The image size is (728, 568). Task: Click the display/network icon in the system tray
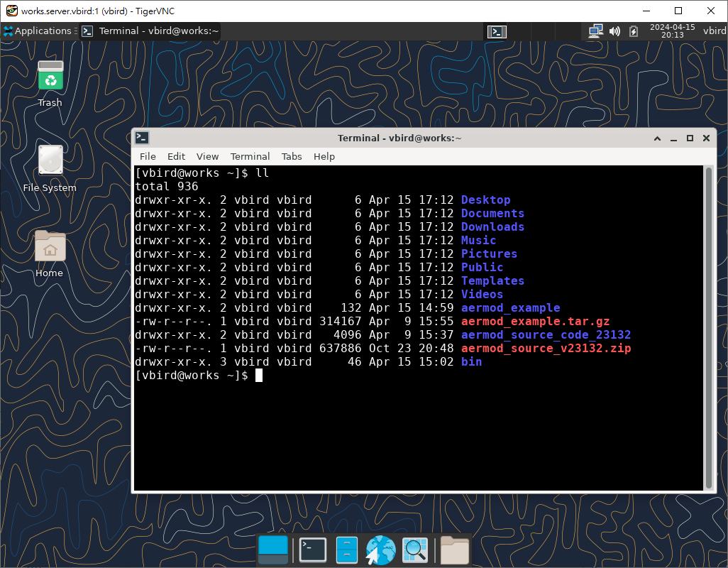click(x=595, y=31)
